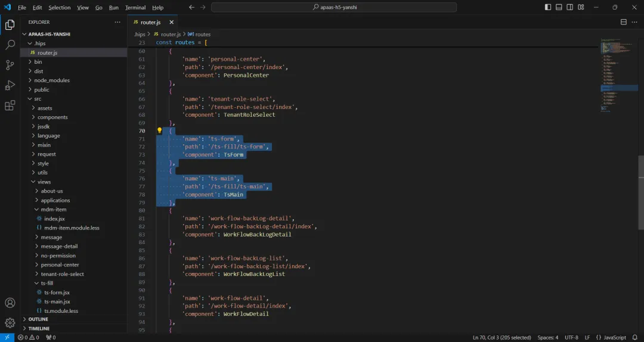This screenshot has width=644, height=342.
Task: Click 'TenantRoleSelect' on line 68
Action: pyautogui.click(x=249, y=115)
